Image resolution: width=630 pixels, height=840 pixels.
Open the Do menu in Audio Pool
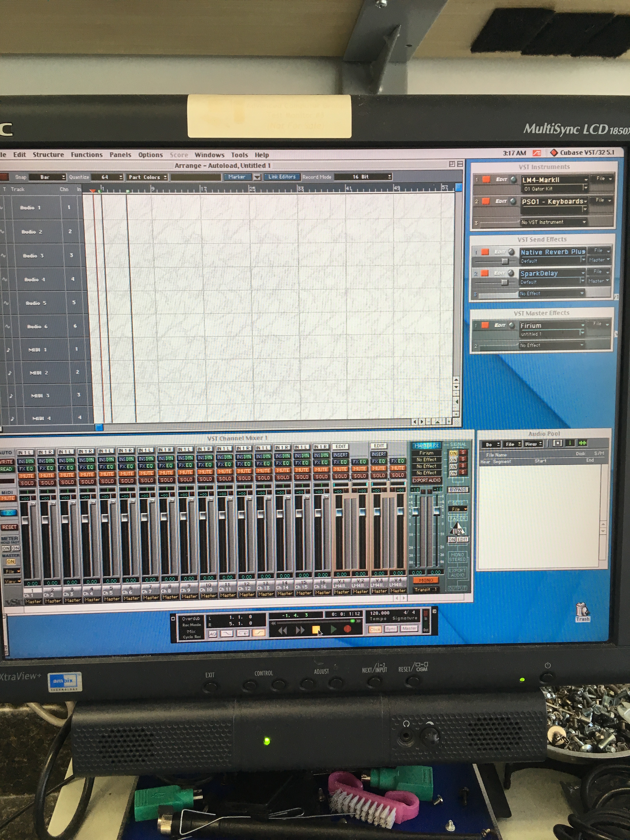[491, 444]
